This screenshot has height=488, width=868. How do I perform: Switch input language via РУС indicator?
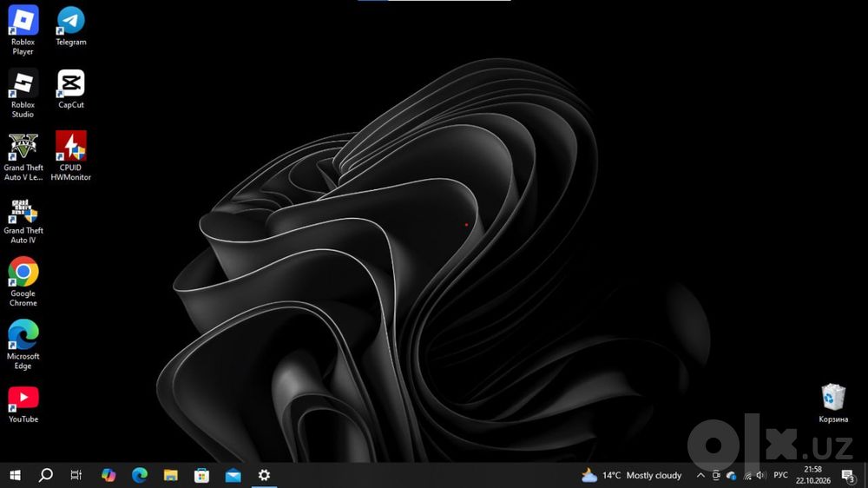point(780,475)
